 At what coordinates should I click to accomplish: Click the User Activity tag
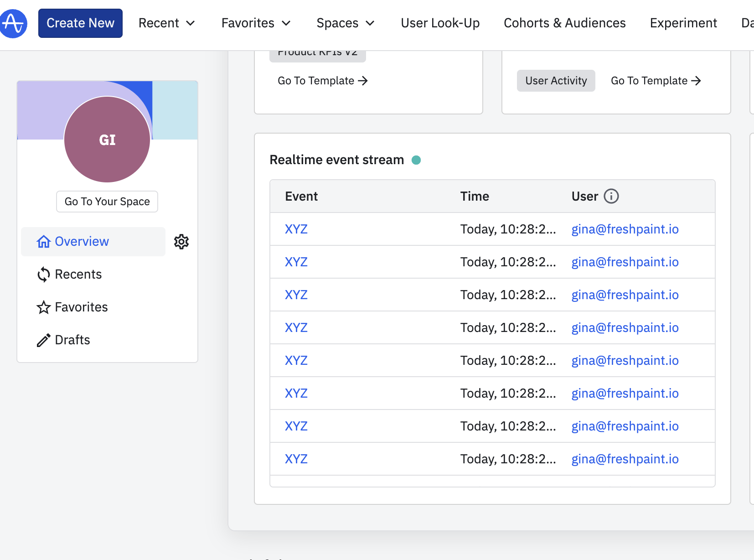tap(556, 81)
